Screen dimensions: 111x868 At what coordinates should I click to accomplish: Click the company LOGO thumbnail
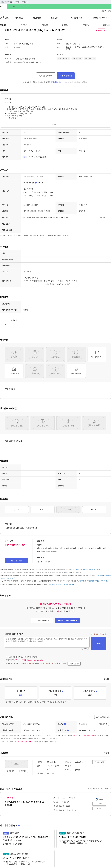16,764
